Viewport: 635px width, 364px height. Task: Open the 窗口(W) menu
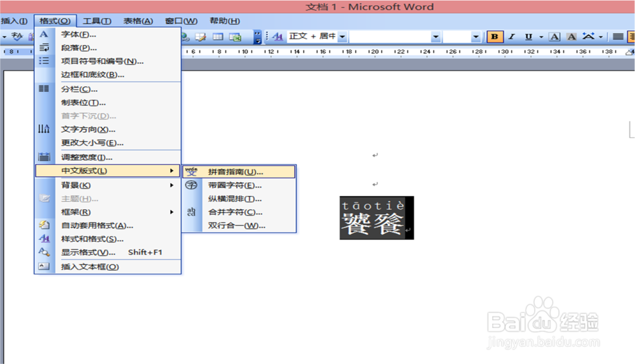(x=181, y=21)
